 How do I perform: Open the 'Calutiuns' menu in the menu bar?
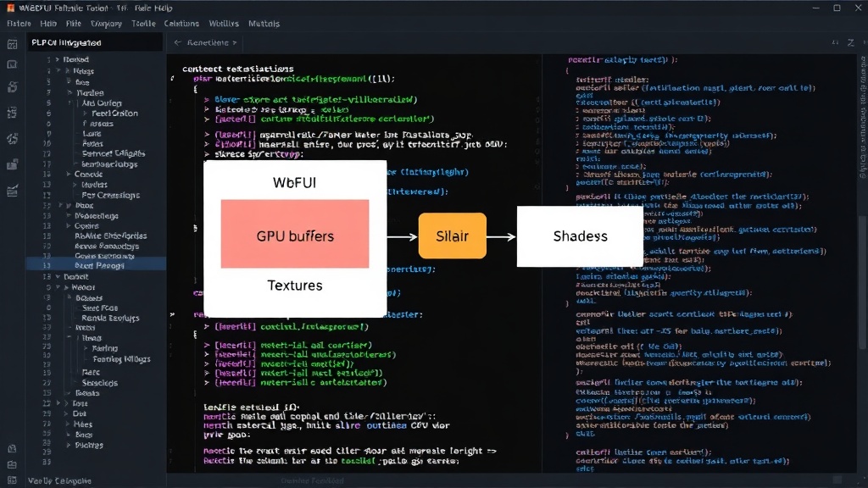click(181, 24)
